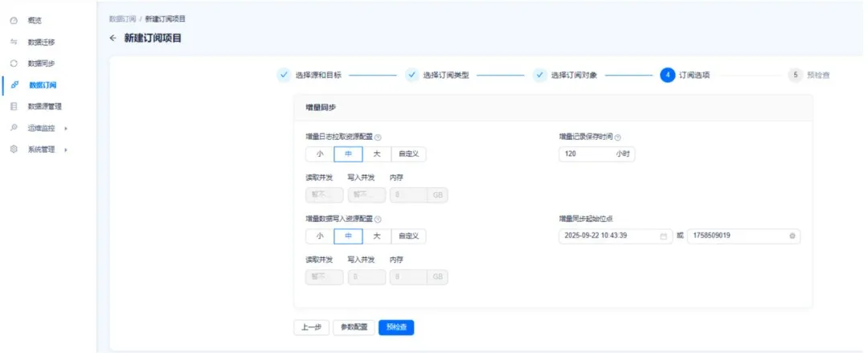Click the 预检查 button

point(396,327)
